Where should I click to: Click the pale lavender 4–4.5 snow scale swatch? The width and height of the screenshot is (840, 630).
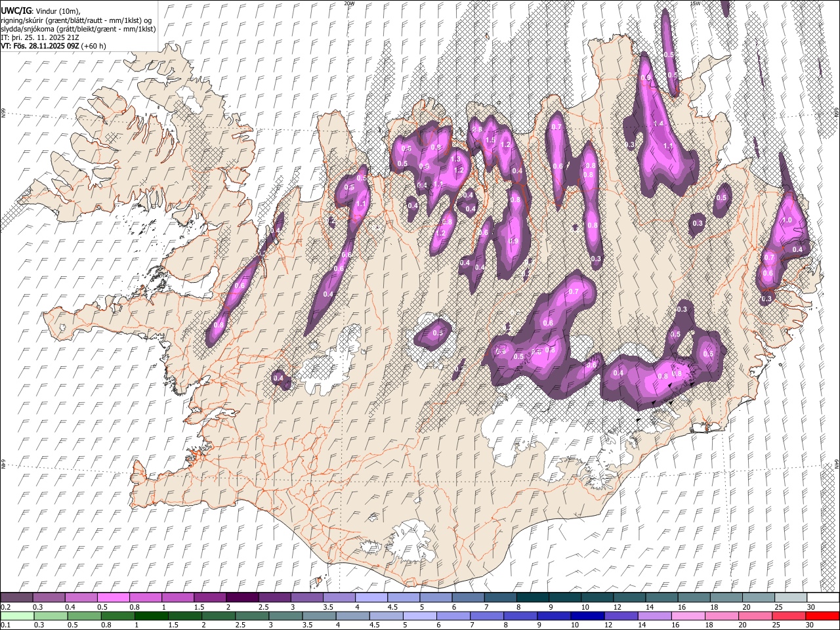click(x=371, y=597)
